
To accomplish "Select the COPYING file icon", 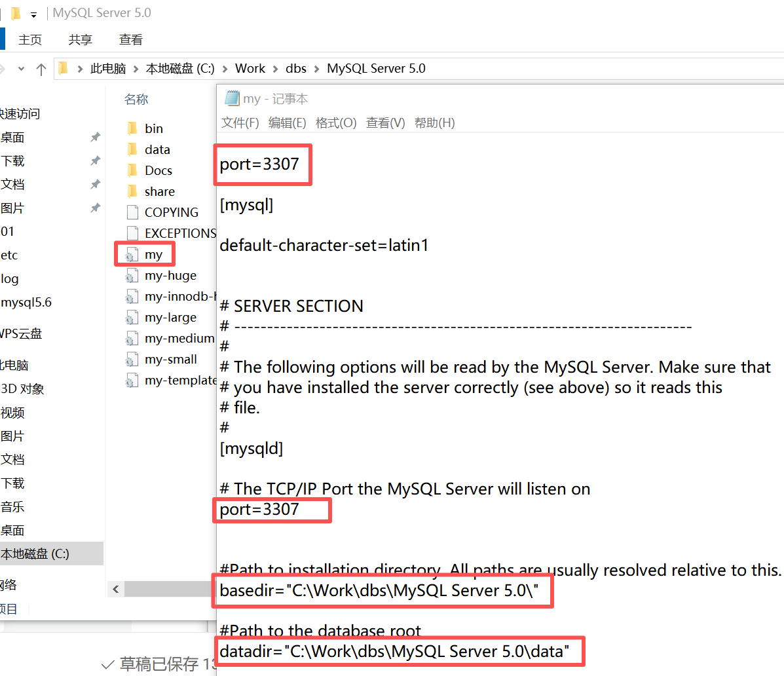I will coord(132,212).
